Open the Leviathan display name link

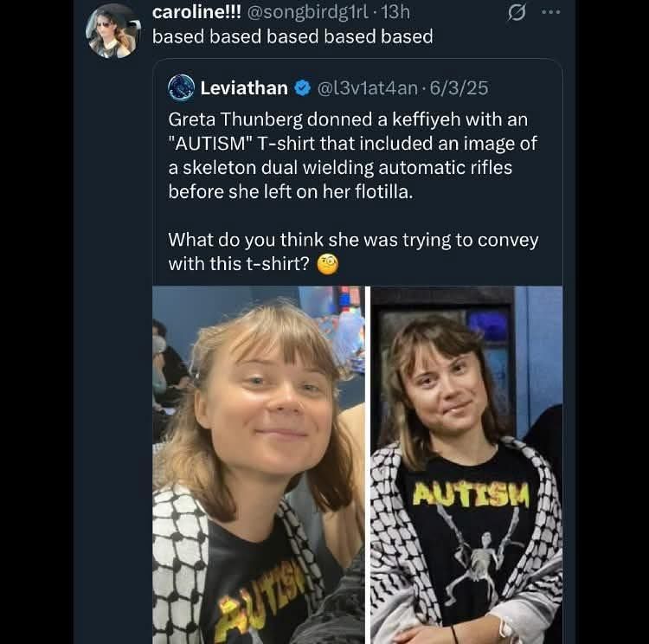pos(243,87)
